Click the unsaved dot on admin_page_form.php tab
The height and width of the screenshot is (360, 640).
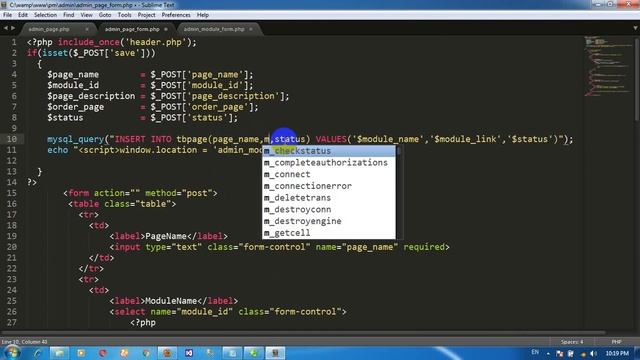tap(166, 29)
